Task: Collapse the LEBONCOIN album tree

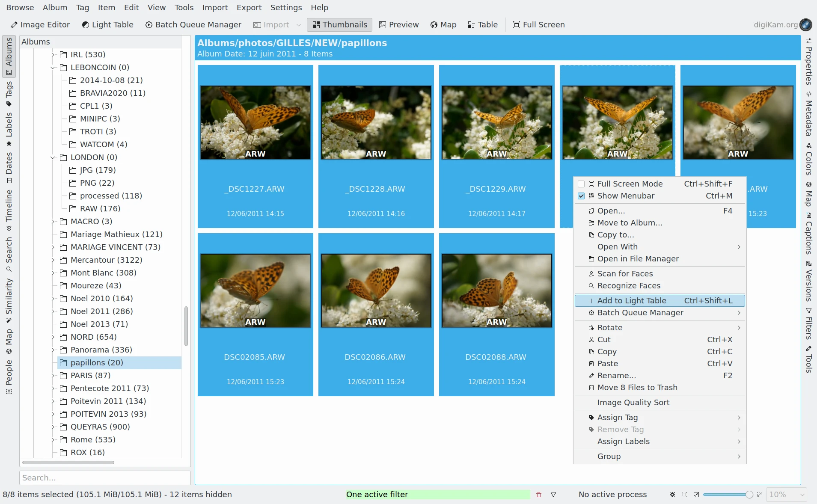Action: pos(53,68)
